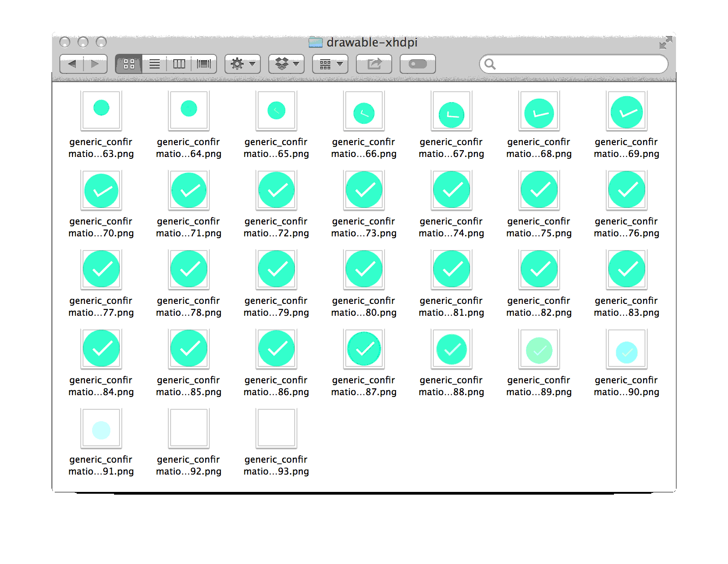Select checkmark icon of file 81.png
The image size is (728, 564).
pos(452,270)
